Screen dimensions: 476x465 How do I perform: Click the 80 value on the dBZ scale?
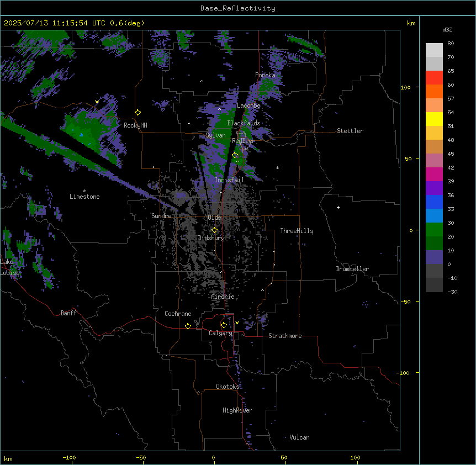(x=451, y=44)
